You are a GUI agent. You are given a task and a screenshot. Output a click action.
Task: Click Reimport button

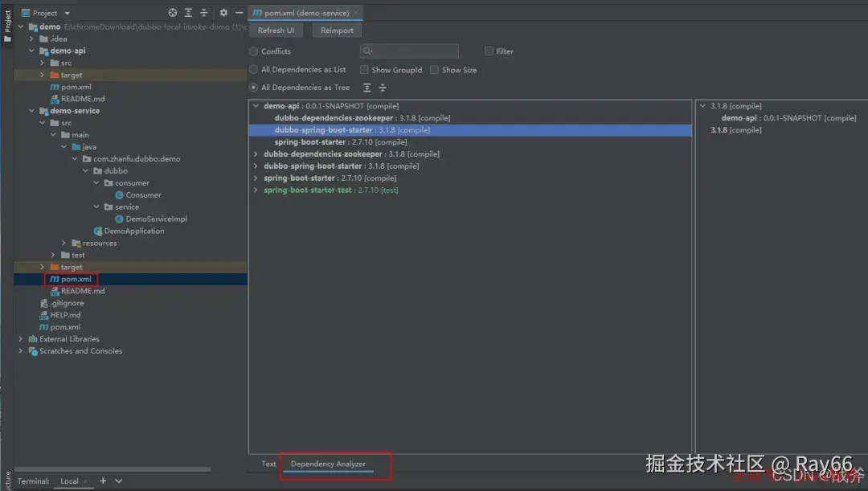tap(337, 31)
